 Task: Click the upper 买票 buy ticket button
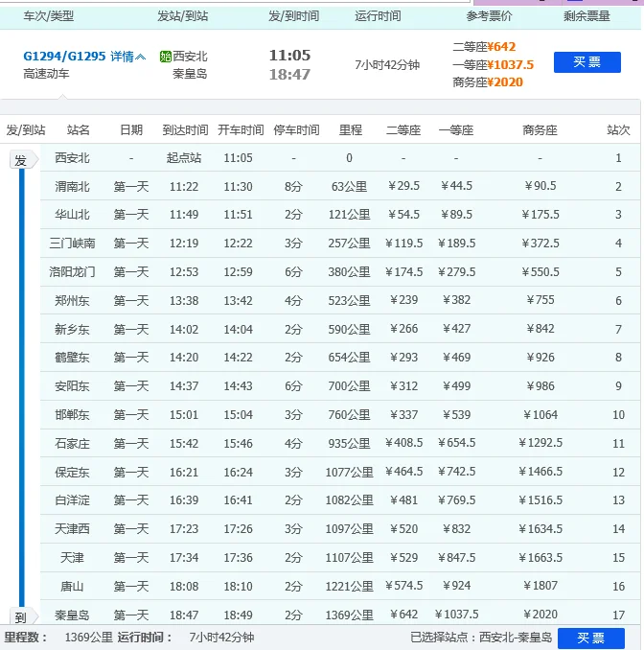(587, 62)
